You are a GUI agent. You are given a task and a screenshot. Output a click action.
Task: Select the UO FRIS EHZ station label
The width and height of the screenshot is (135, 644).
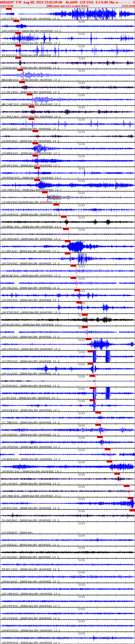(31, 362)
